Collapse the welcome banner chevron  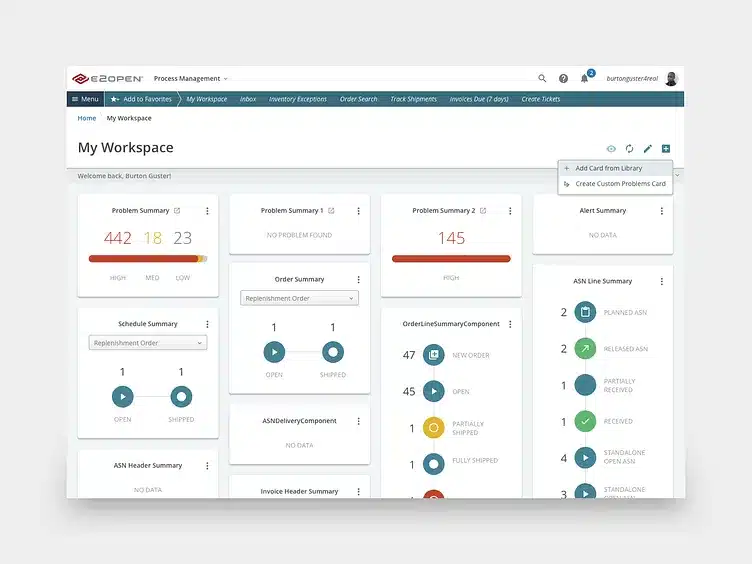tap(677, 176)
